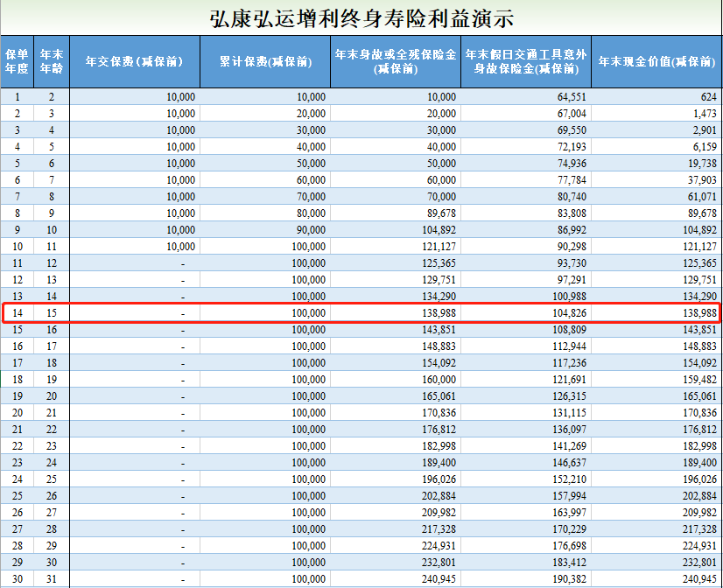Select cumulative premium cell 50,000

[265, 163]
